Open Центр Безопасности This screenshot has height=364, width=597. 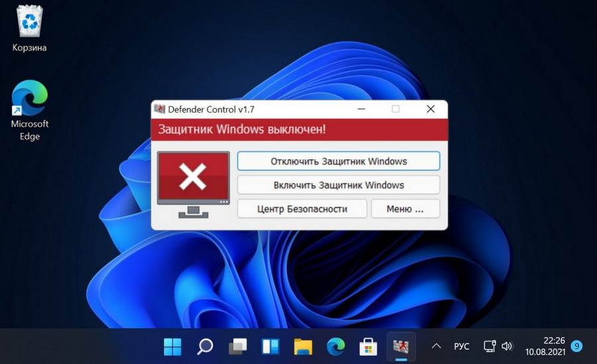coord(302,209)
